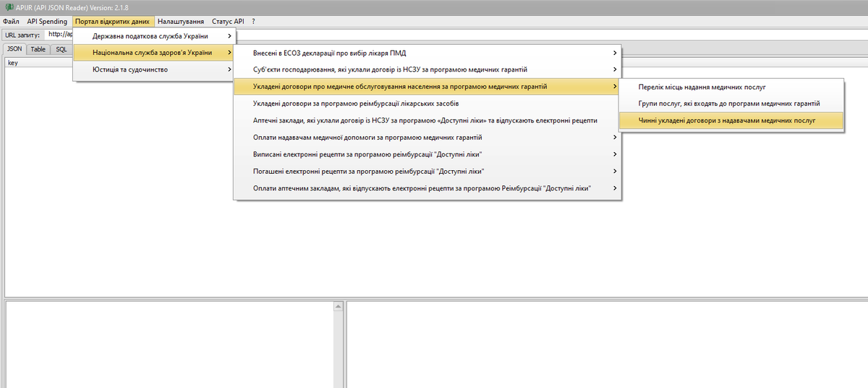Open the Налаштування menu
This screenshot has height=388, width=868.
180,22
